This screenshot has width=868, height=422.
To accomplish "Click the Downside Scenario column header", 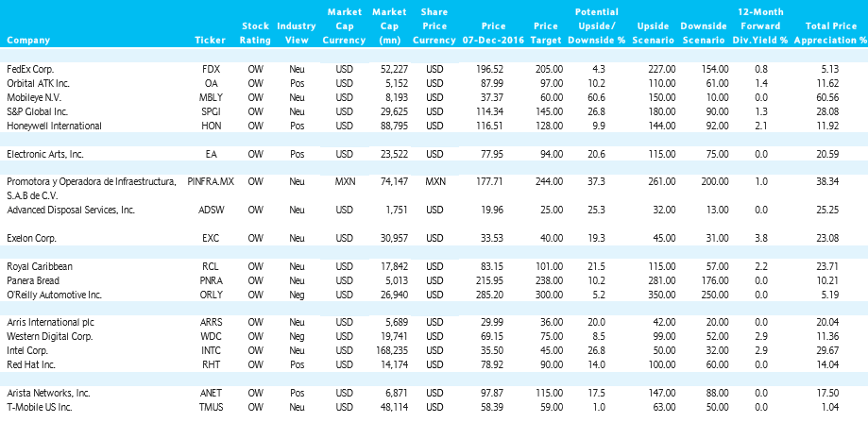I will coord(703,33).
